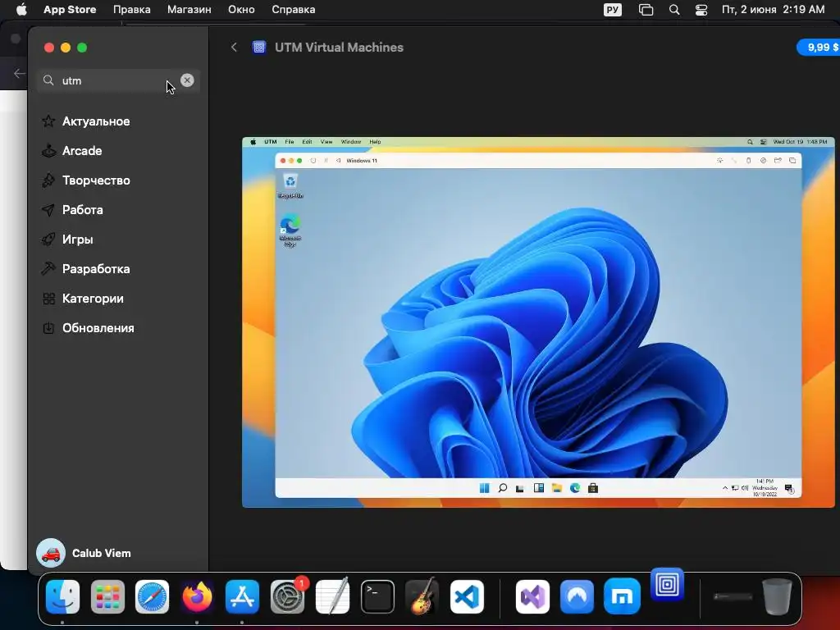
Task: Open Stage Manager menu bar icon
Action: pyautogui.click(x=646, y=10)
